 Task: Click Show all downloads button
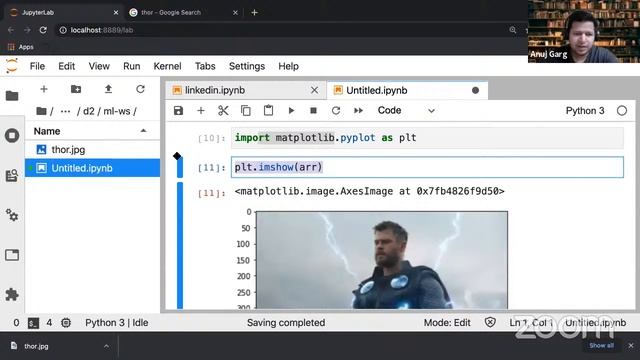coord(601,345)
